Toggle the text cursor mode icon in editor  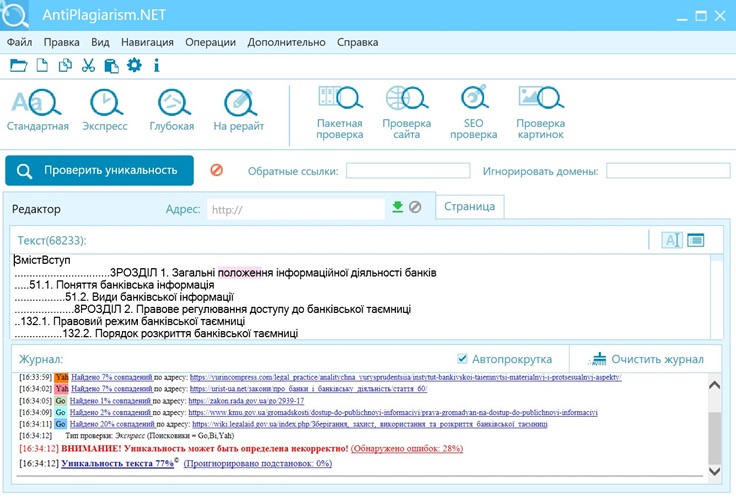pyautogui.click(x=672, y=240)
